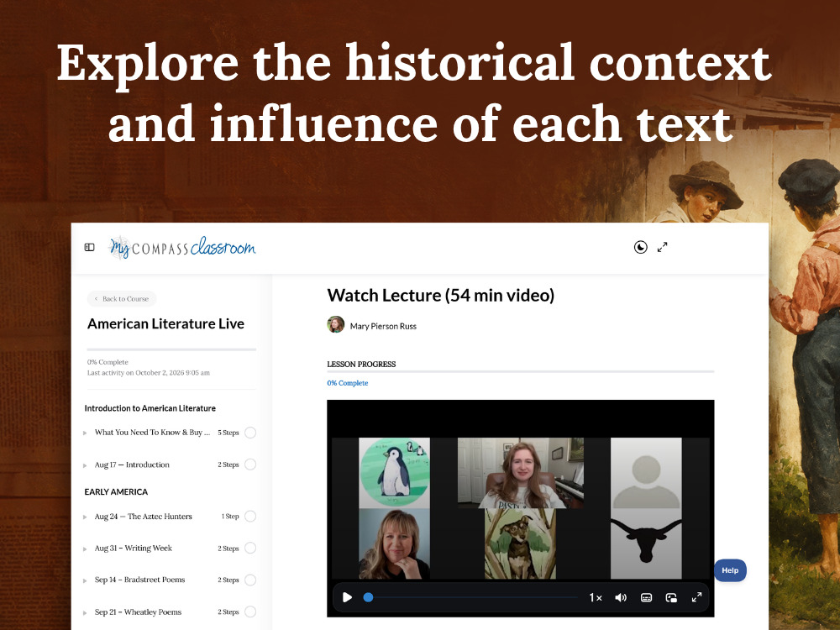Viewport: 840px width, 630px height.
Task: Expand Aug 17 — Introduction lesson
Action: pos(85,465)
